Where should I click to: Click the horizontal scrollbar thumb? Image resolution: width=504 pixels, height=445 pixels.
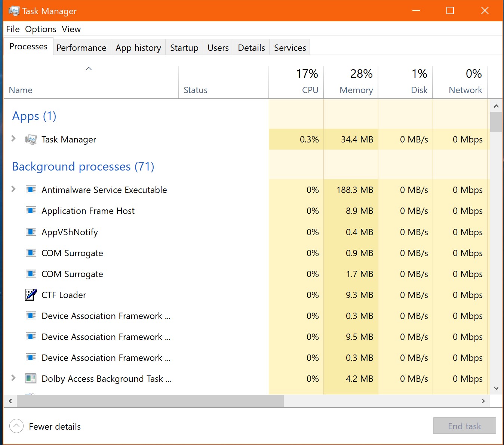tap(150, 401)
